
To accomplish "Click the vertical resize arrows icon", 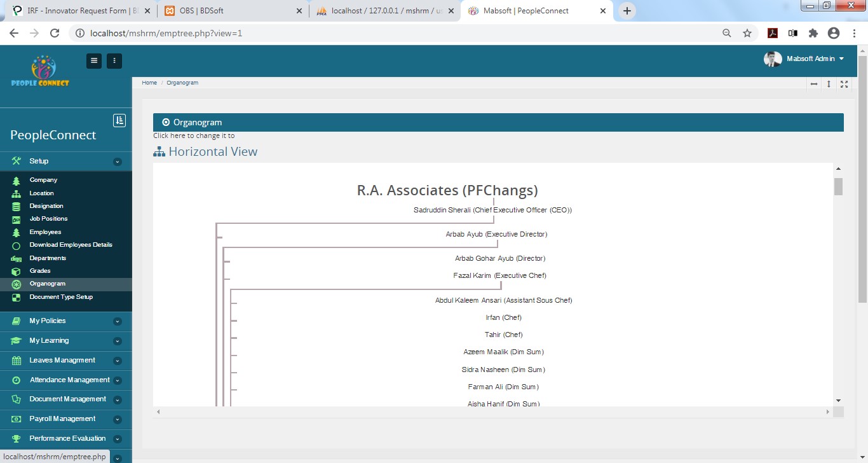I will coord(829,84).
